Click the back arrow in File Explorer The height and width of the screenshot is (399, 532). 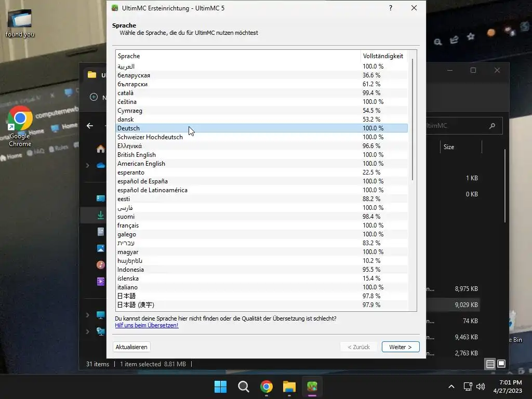[x=90, y=126]
